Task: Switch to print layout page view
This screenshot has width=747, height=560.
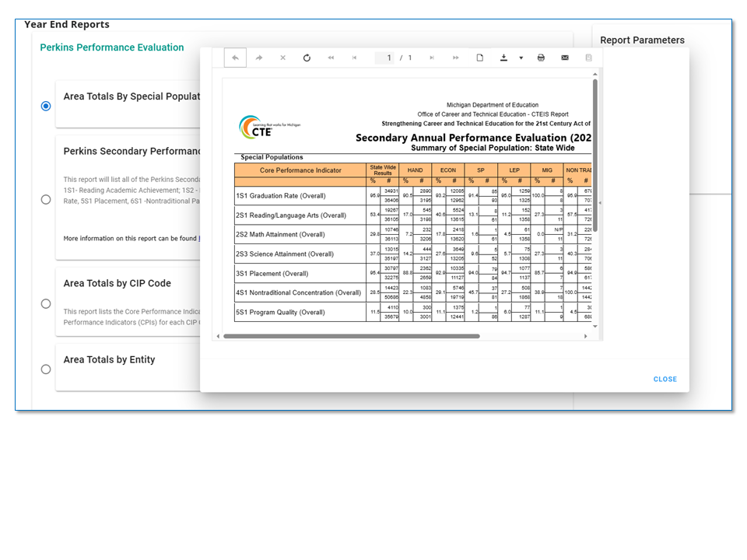Action: pos(480,58)
